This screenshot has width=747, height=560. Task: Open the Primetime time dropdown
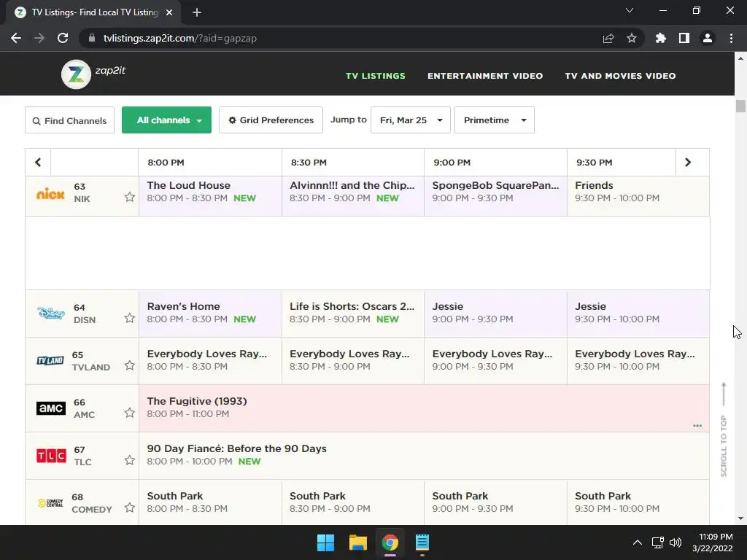click(494, 120)
